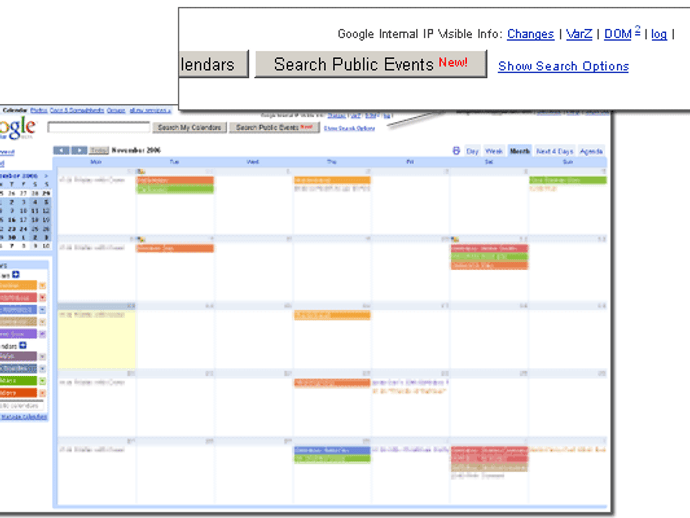Open green event on first week's Tuesday
The image size is (690, 518).
(175, 189)
